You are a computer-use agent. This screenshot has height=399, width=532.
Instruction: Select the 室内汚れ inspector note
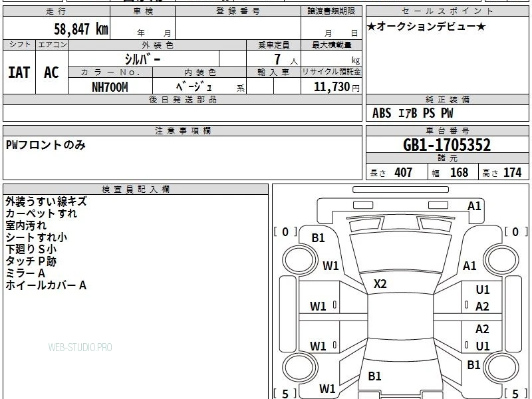coord(26,225)
